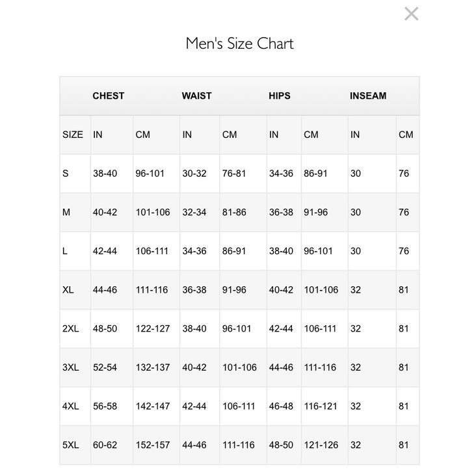The width and height of the screenshot is (476, 476).
Task: Click the HIPS column header
Action: click(280, 96)
